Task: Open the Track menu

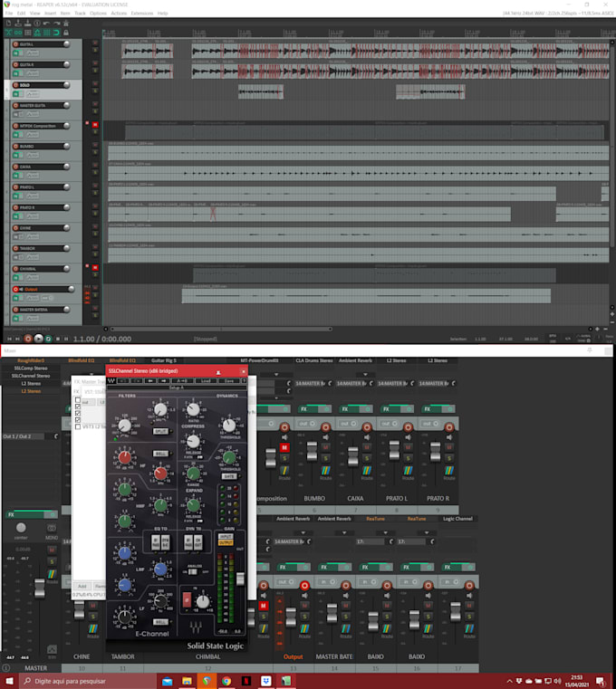Action: (80, 14)
